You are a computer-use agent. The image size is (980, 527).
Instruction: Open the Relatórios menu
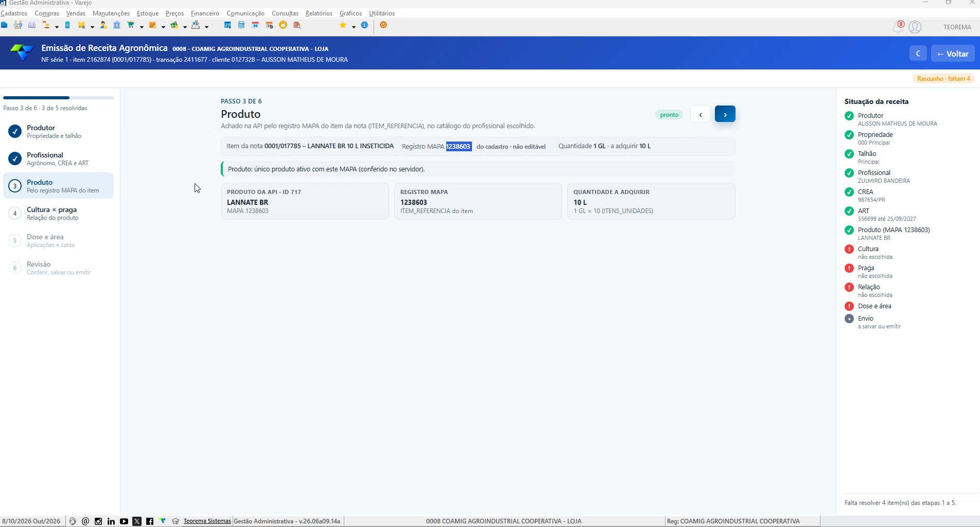[x=319, y=13]
